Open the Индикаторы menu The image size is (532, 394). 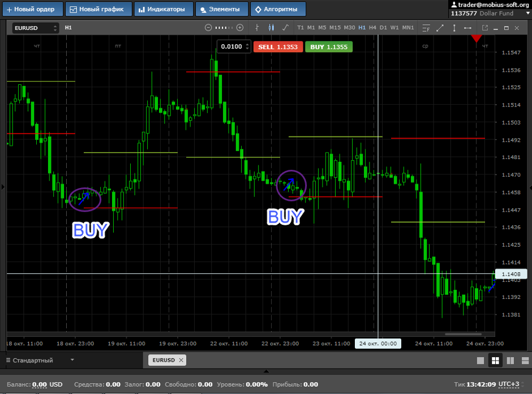(x=164, y=9)
